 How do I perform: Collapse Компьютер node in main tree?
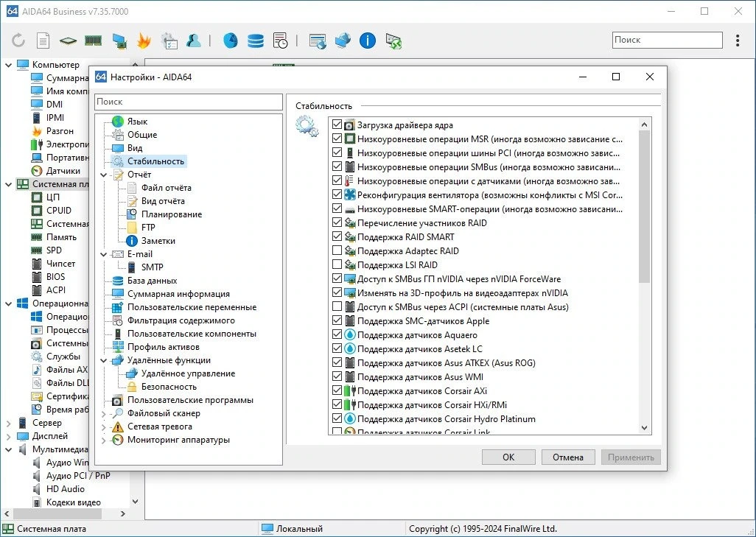8,65
